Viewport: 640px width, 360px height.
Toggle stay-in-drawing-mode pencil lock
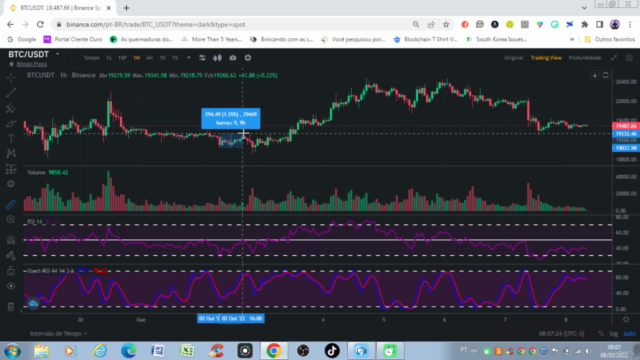pos(11,256)
